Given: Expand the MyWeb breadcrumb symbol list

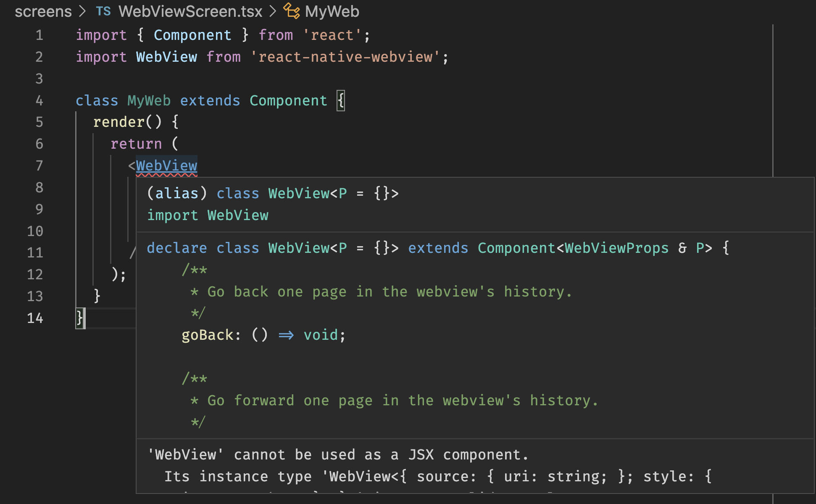Looking at the screenshot, I should click(x=332, y=11).
